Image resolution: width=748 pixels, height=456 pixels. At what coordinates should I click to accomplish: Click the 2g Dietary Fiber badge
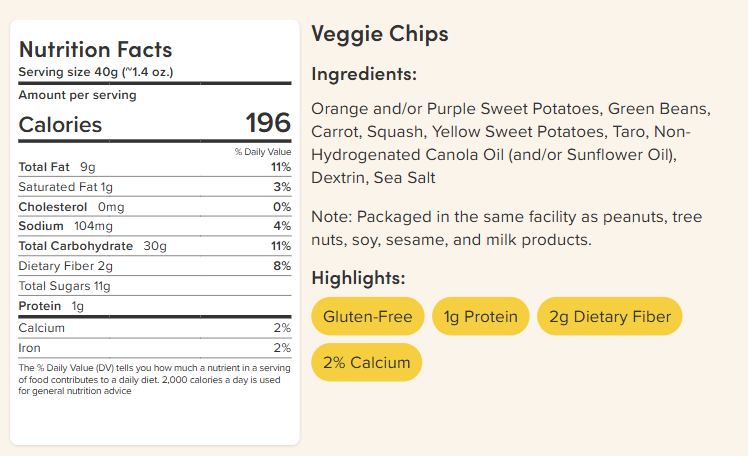pyautogui.click(x=610, y=316)
